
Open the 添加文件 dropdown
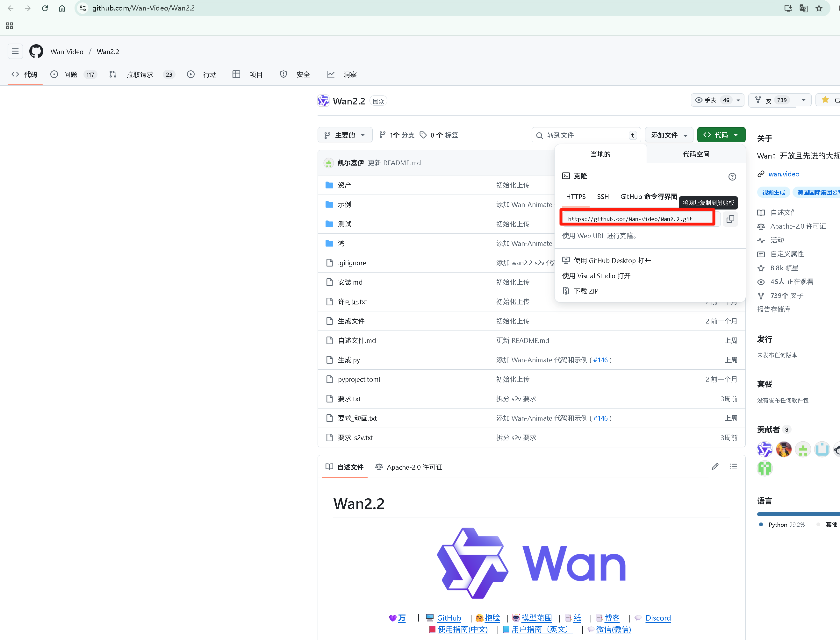669,135
